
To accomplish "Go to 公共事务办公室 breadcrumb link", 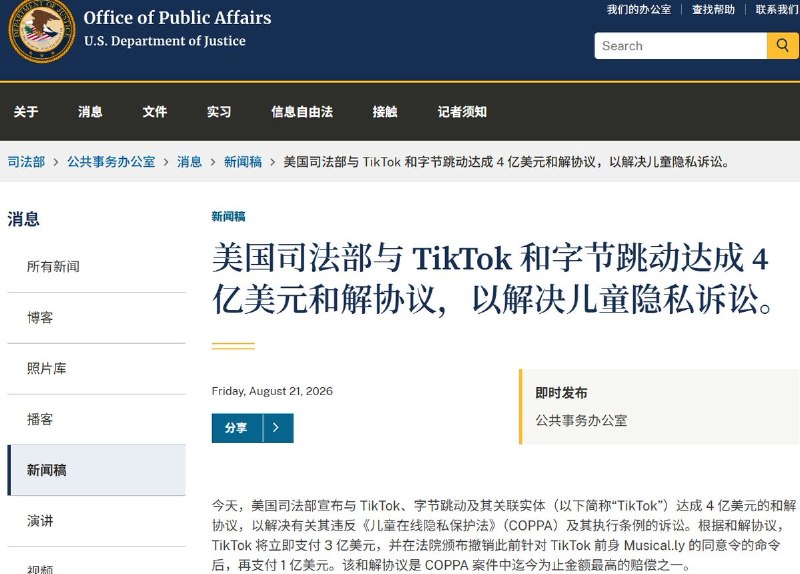I will (111, 162).
